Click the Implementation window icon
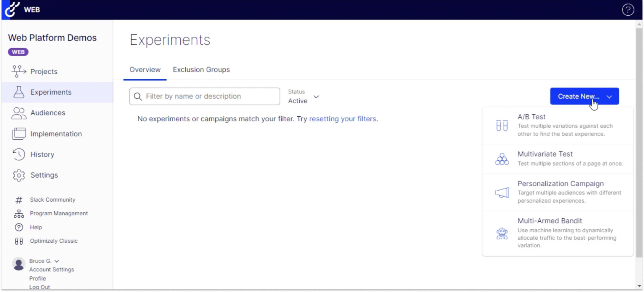 [x=19, y=134]
